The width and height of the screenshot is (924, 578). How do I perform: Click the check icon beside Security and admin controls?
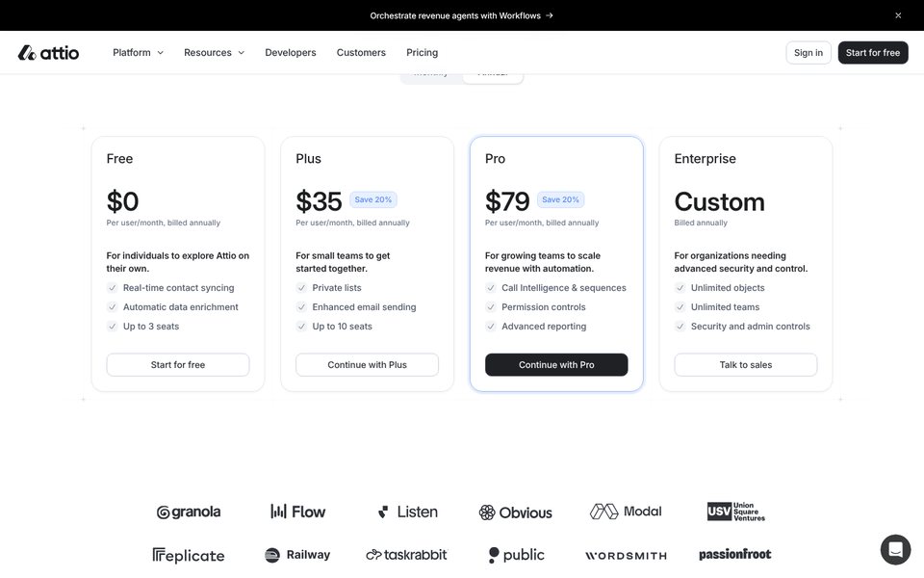(680, 327)
